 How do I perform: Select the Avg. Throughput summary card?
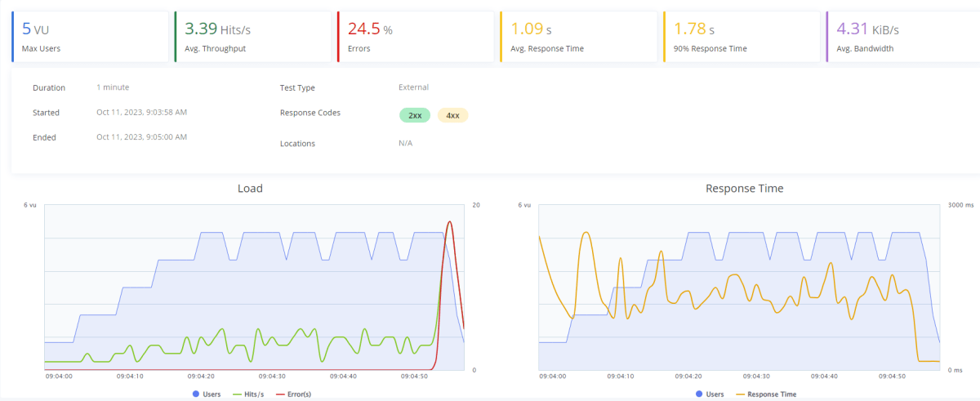point(252,37)
